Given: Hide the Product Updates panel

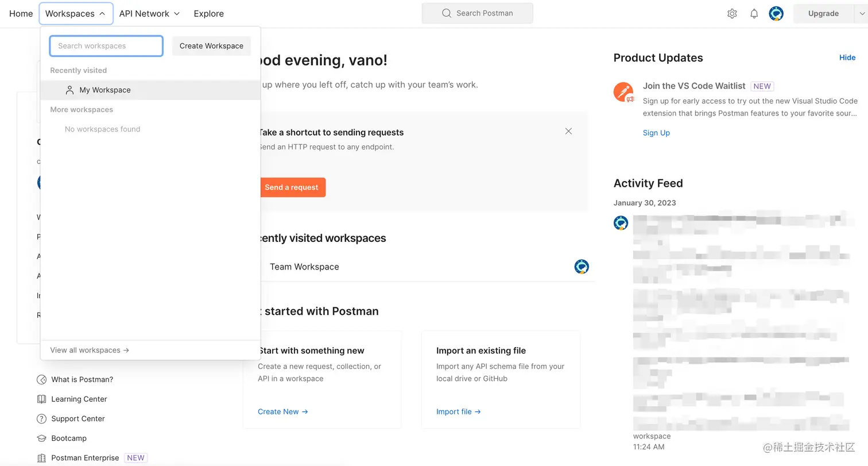Looking at the screenshot, I should 847,57.
